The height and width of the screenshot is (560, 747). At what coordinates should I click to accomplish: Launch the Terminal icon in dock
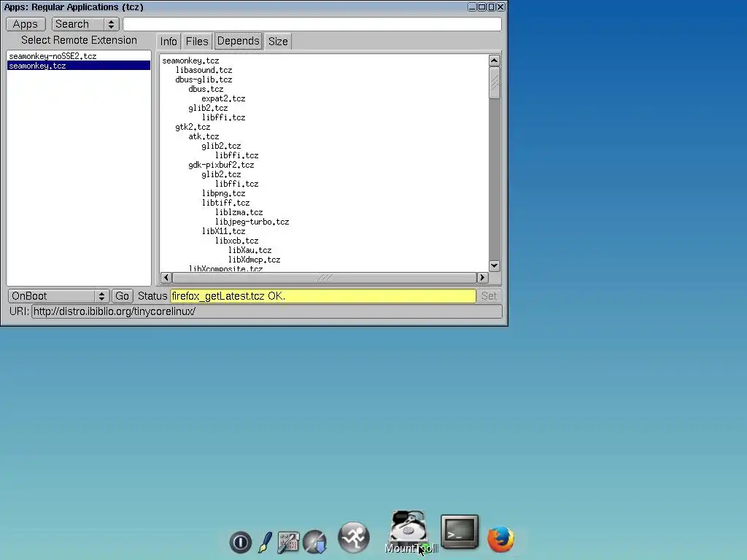pyautogui.click(x=460, y=532)
